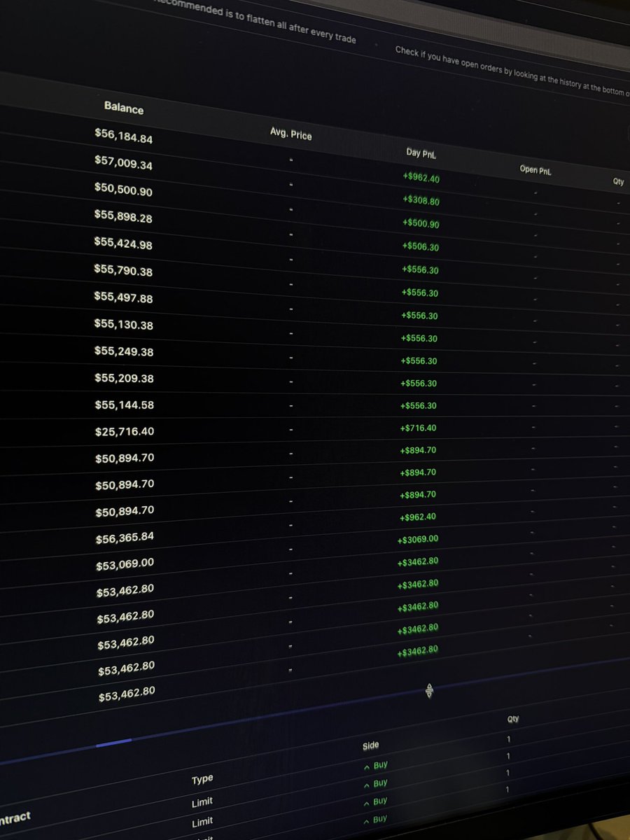Select the account with balance $53,069.00
This screenshot has width=630, height=840.
tap(125, 564)
